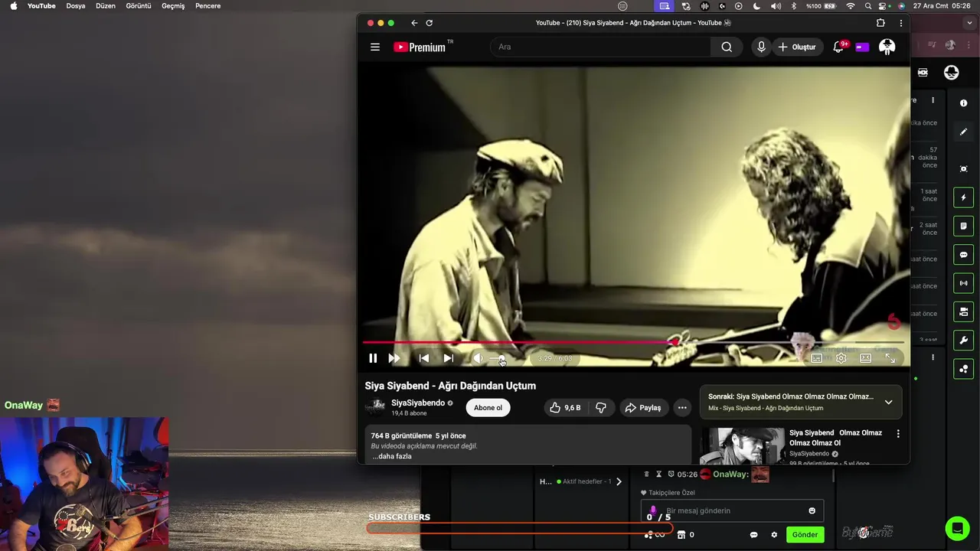Open the Oluştur create menu

(x=797, y=47)
